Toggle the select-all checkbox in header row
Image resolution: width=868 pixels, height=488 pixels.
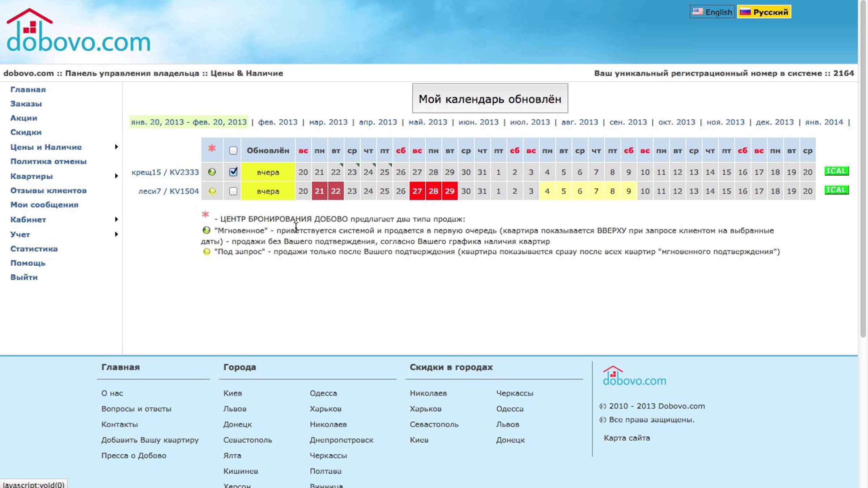pos(233,150)
